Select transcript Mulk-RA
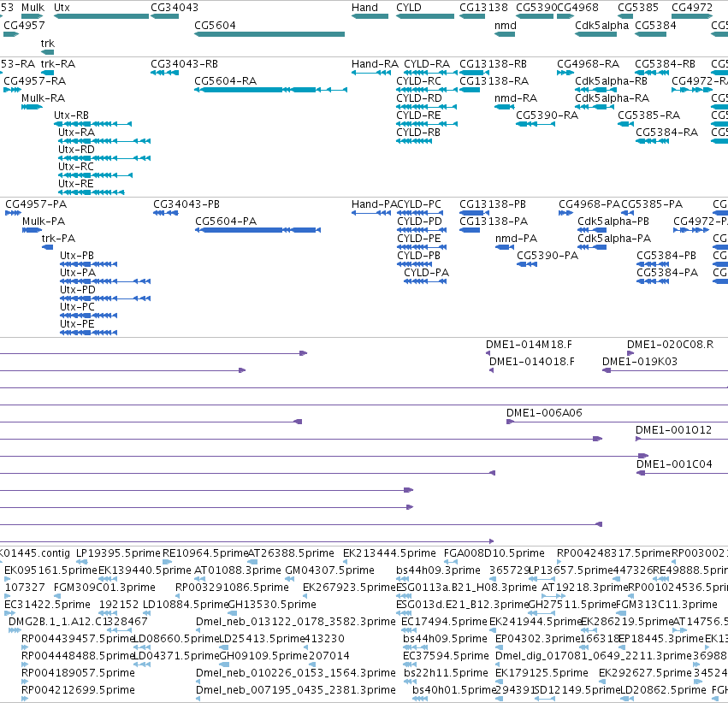The width and height of the screenshot is (728, 703). pos(32,107)
